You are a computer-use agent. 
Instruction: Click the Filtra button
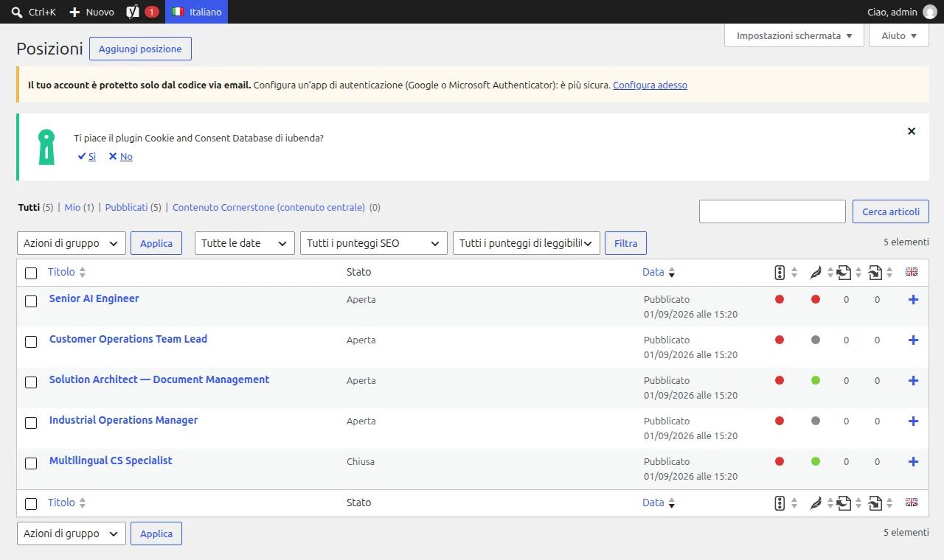[625, 243]
